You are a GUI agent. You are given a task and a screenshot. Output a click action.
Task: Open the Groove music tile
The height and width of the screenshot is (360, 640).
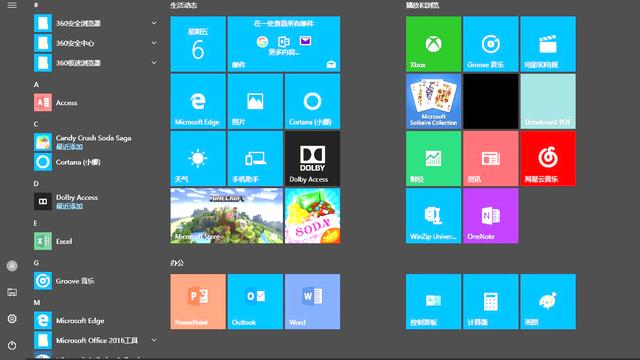tap(491, 44)
